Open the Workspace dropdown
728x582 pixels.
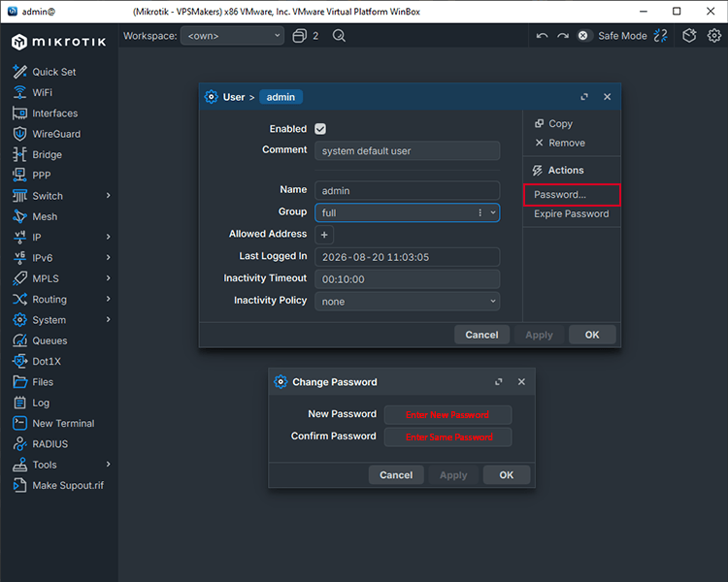232,36
